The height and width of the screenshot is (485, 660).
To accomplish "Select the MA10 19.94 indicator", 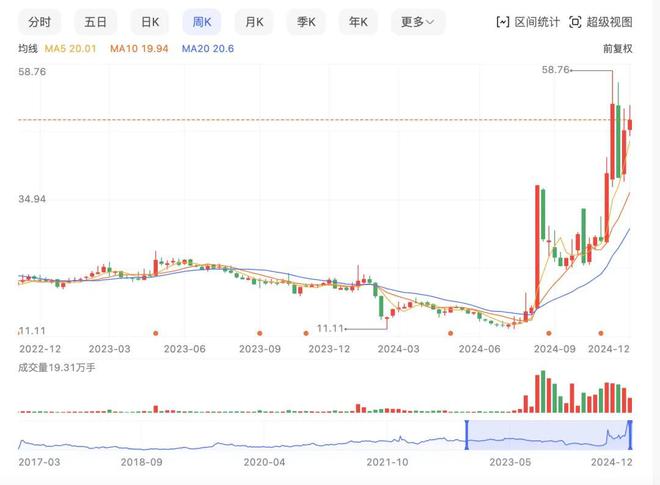I will tap(139, 49).
